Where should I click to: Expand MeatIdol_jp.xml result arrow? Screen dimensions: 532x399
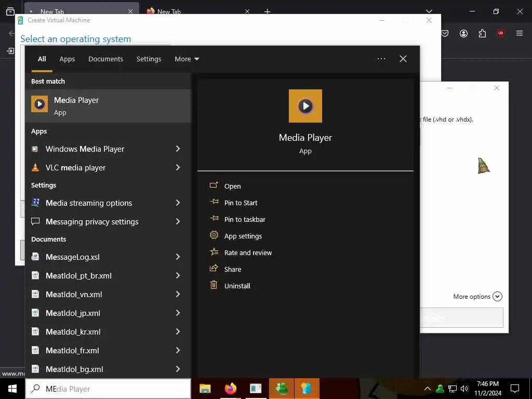(178, 313)
